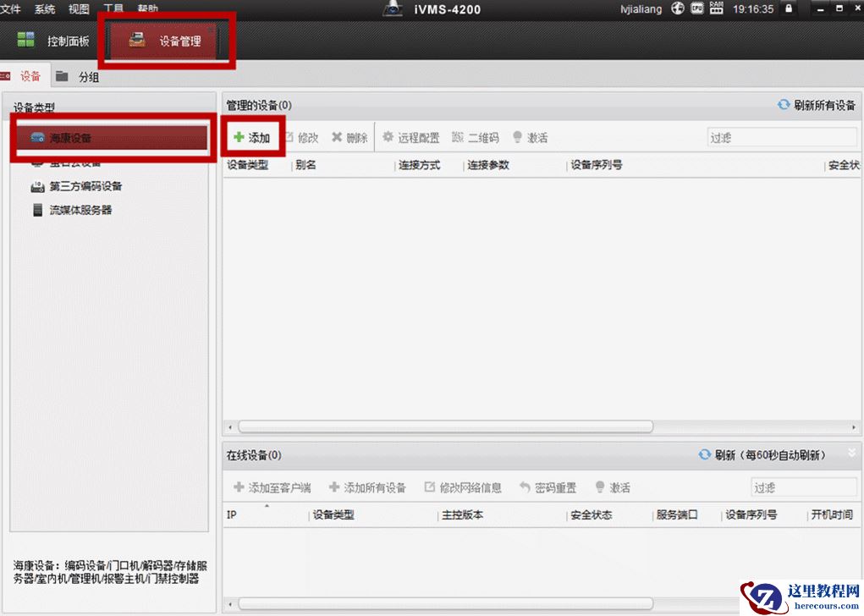This screenshot has width=864, height=616.
Task: Click the 过滤 filter input field
Action: pos(781,135)
